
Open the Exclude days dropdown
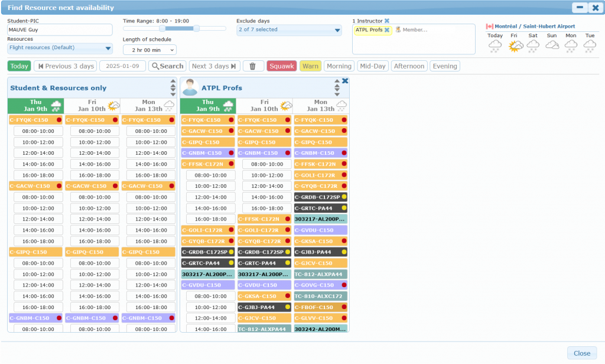pos(289,30)
